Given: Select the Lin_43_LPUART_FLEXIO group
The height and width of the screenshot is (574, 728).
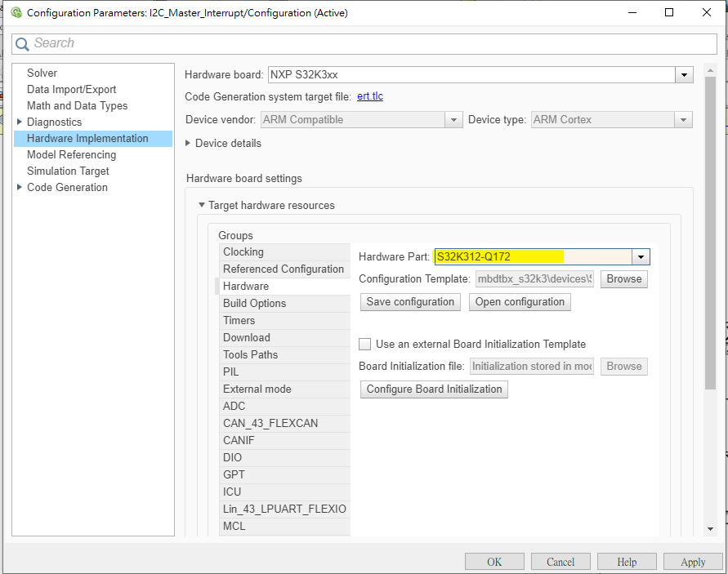Looking at the screenshot, I should pyautogui.click(x=284, y=509).
